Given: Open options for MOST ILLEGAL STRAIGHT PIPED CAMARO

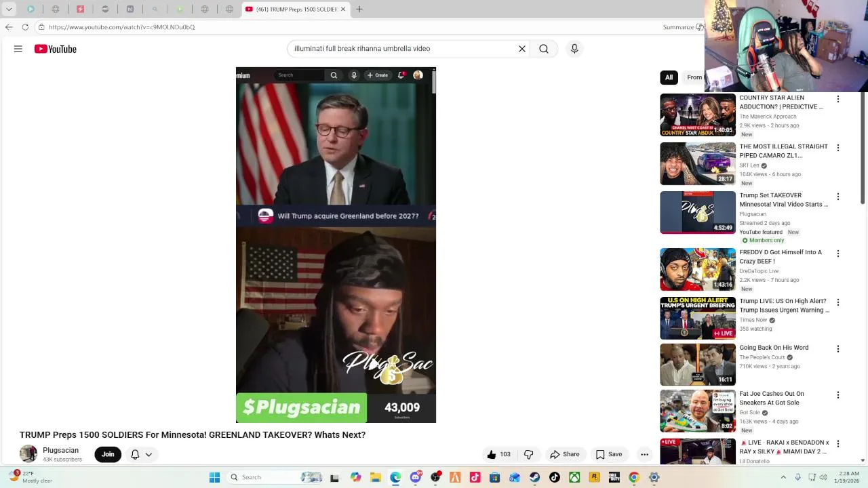Looking at the screenshot, I should [838, 148].
